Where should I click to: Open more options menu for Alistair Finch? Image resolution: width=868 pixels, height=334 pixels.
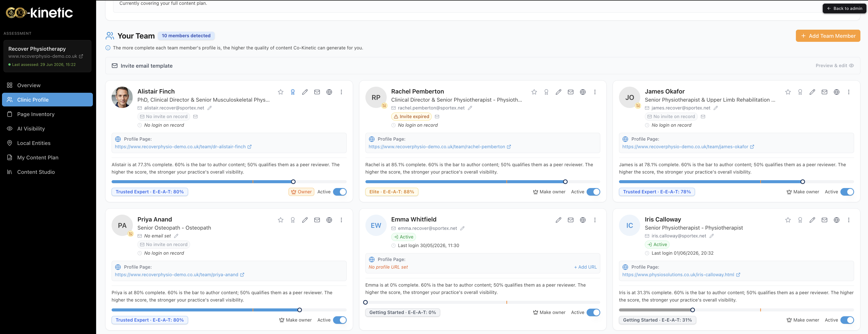click(341, 92)
